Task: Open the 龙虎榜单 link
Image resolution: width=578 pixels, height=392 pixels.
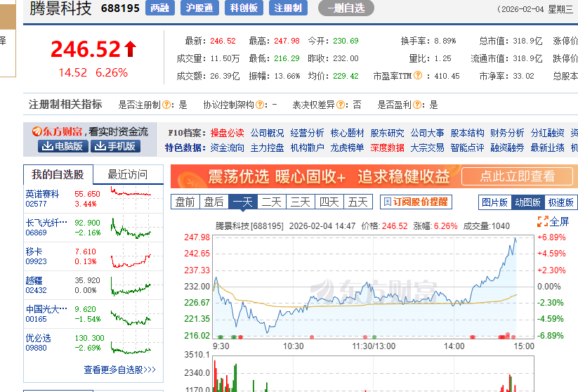Action: [x=347, y=148]
